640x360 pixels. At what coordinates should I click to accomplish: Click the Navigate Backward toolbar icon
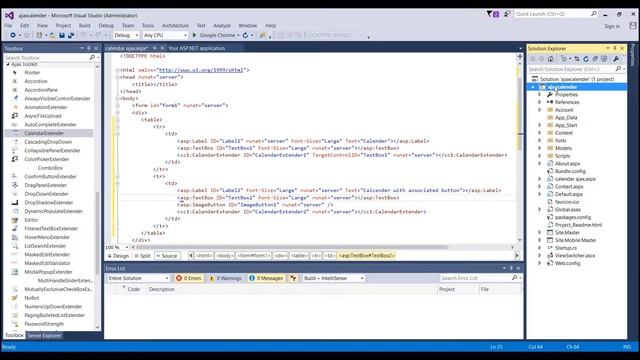pos(13,36)
